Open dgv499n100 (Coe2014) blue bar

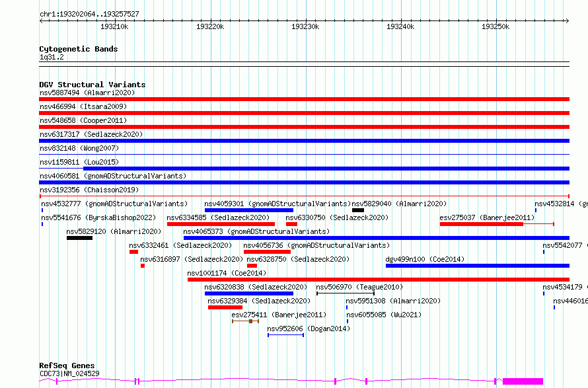pyautogui.click(x=478, y=266)
